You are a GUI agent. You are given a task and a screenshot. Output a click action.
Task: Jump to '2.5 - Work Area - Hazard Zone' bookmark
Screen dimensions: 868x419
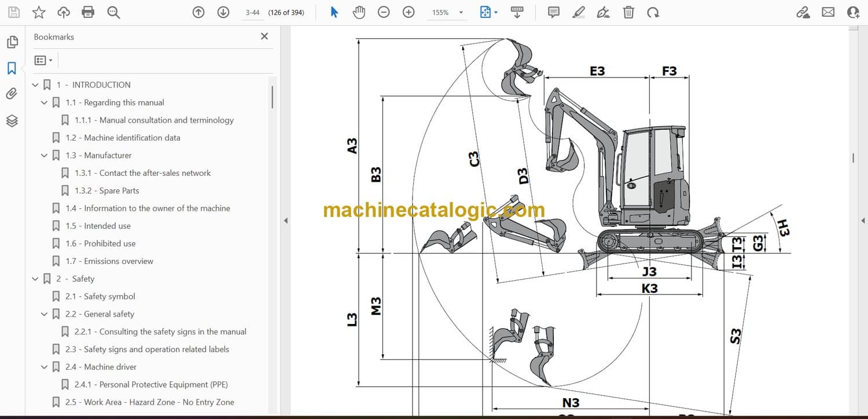[x=150, y=402]
